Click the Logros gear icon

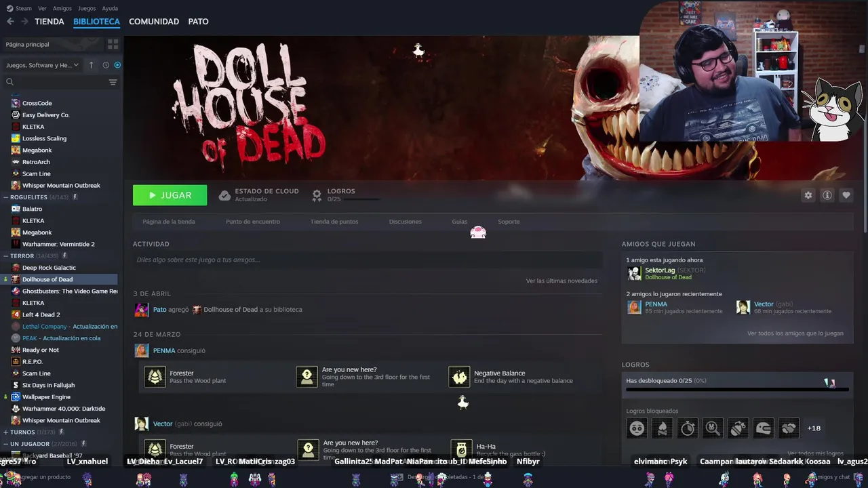317,195
